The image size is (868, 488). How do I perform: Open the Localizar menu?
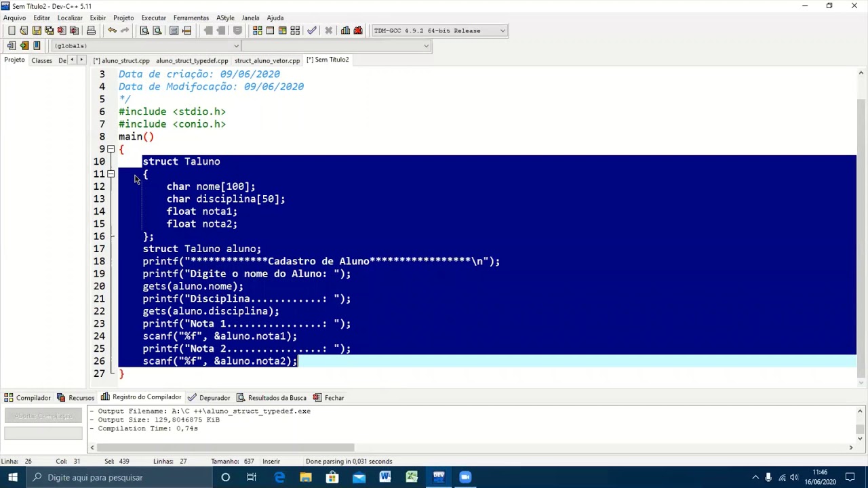click(70, 18)
